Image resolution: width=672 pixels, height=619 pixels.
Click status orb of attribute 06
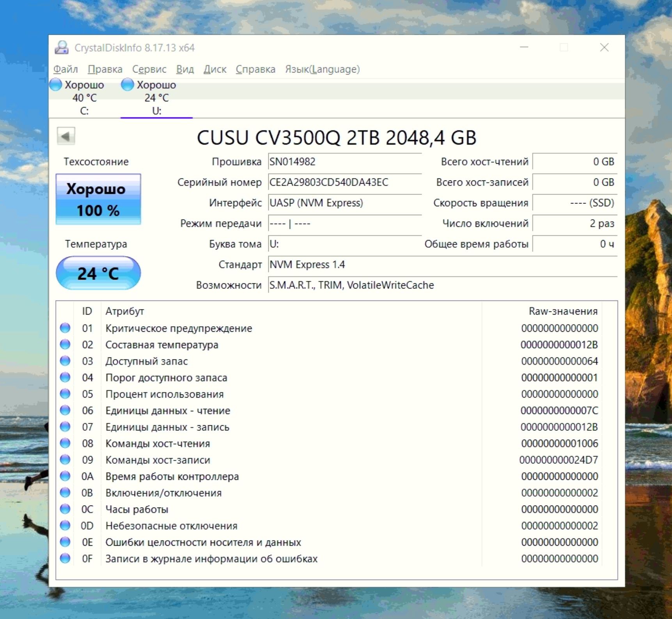pos(65,410)
